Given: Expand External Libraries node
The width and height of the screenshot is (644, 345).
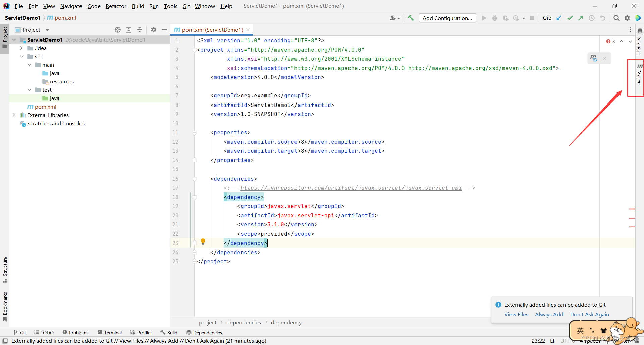Looking at the screenshot, I should pos(14,115).
